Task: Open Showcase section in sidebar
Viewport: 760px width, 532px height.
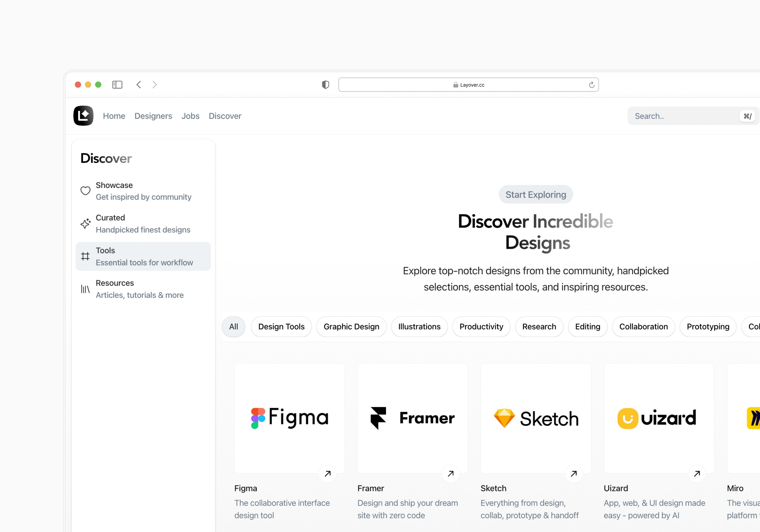Action: (143, 191)
